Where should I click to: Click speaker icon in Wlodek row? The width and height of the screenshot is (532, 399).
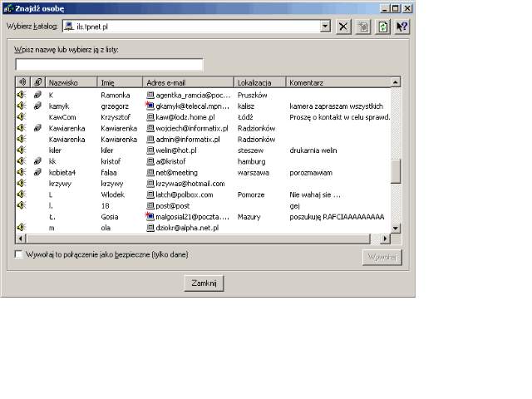[22, 195]
